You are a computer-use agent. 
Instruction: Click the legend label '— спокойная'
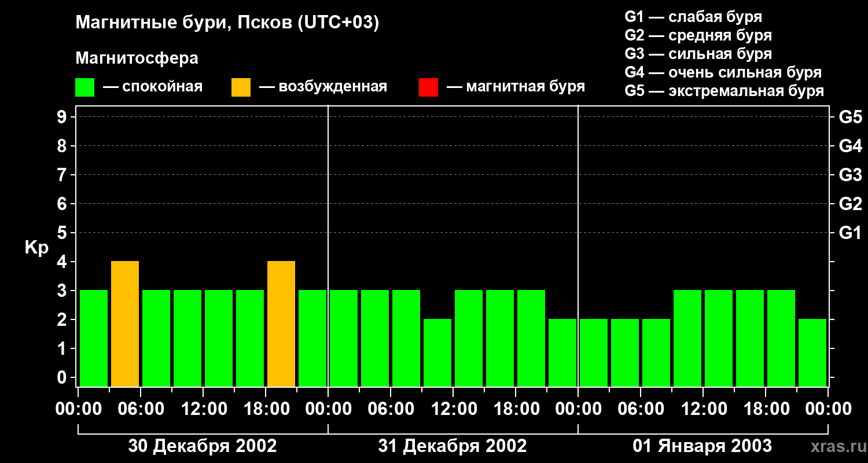[x=153, y=87]
